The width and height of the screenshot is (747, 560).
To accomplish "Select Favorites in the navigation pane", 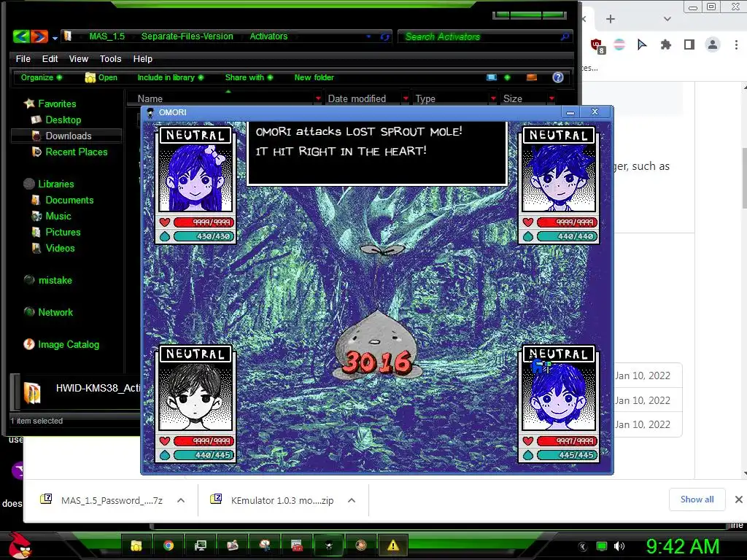I will click(x=50, y=104).
